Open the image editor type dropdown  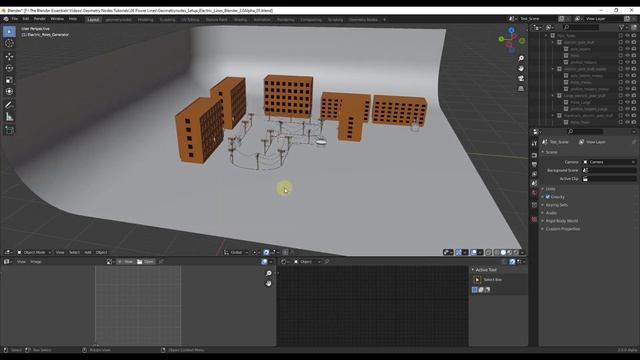[x=8, y=262]
